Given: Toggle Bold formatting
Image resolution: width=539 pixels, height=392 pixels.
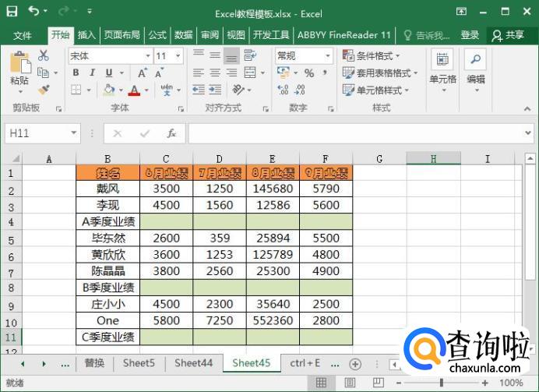Looking at the screenshot, I should point(76,73).
